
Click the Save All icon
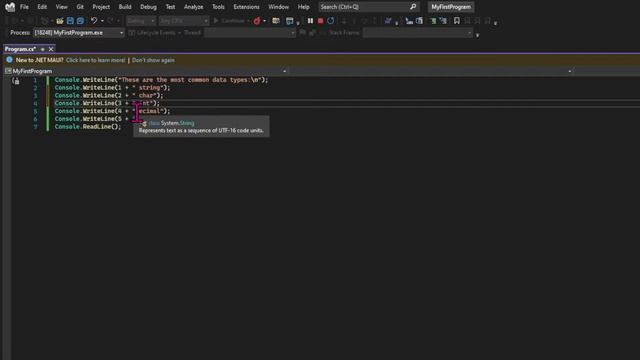(x=80, y=21)
